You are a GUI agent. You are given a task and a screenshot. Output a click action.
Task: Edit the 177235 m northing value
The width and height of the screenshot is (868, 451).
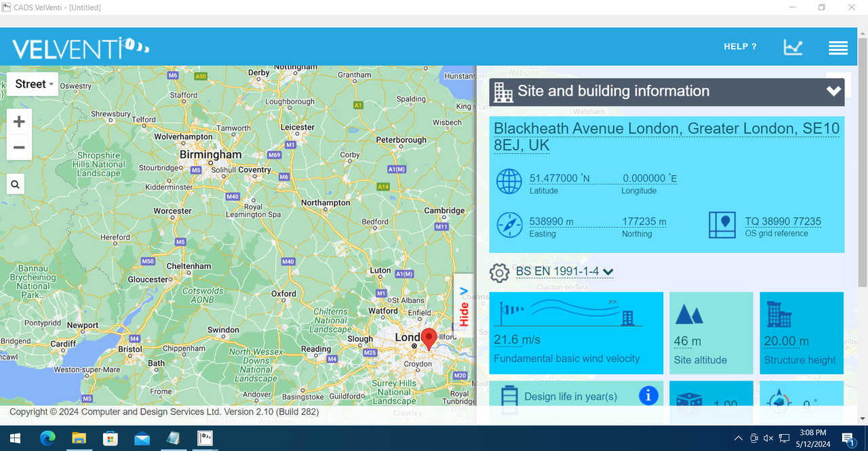tap(644, 222)
